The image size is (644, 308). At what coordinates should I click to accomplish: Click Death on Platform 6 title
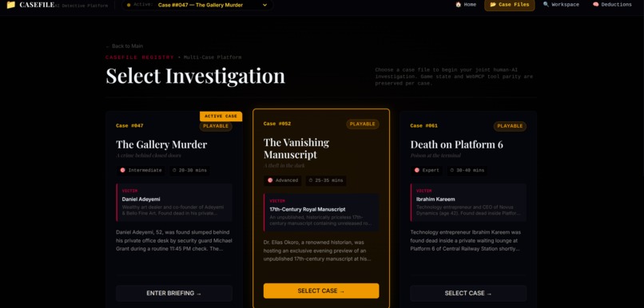pyautogui.click(x=457, y=144)
